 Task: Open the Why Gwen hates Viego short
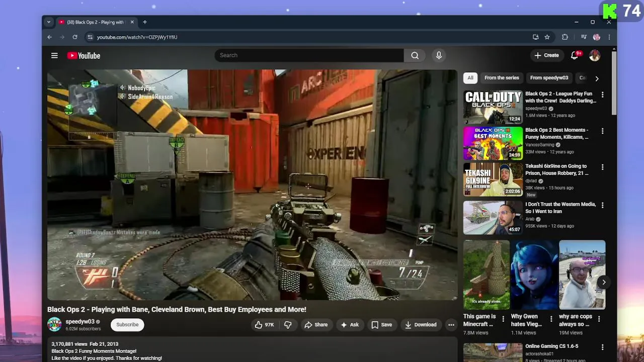[x=534, y=275]
